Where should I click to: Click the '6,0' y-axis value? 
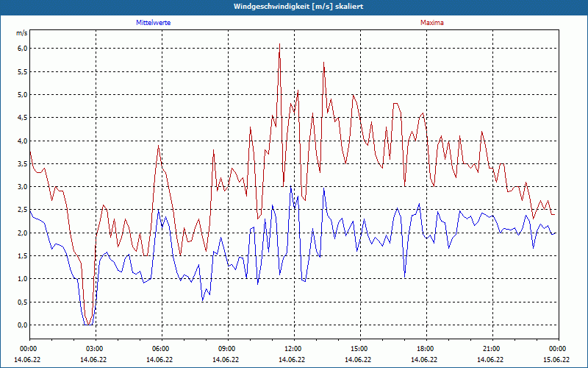tap(23, 49)
